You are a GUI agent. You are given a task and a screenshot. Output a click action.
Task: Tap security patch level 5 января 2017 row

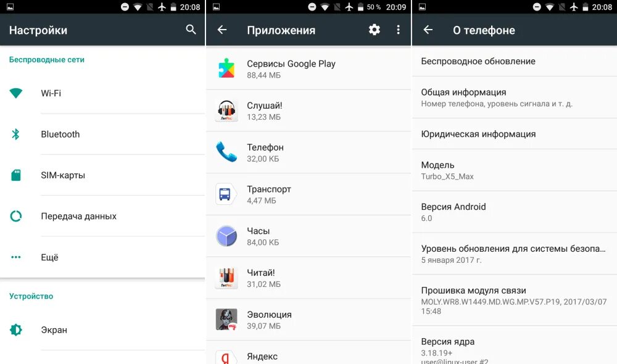coord(515,254)
